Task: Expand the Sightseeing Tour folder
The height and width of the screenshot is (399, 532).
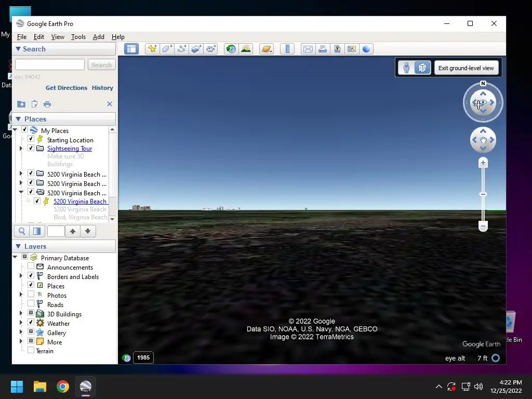Action: (x=21, y=148)
